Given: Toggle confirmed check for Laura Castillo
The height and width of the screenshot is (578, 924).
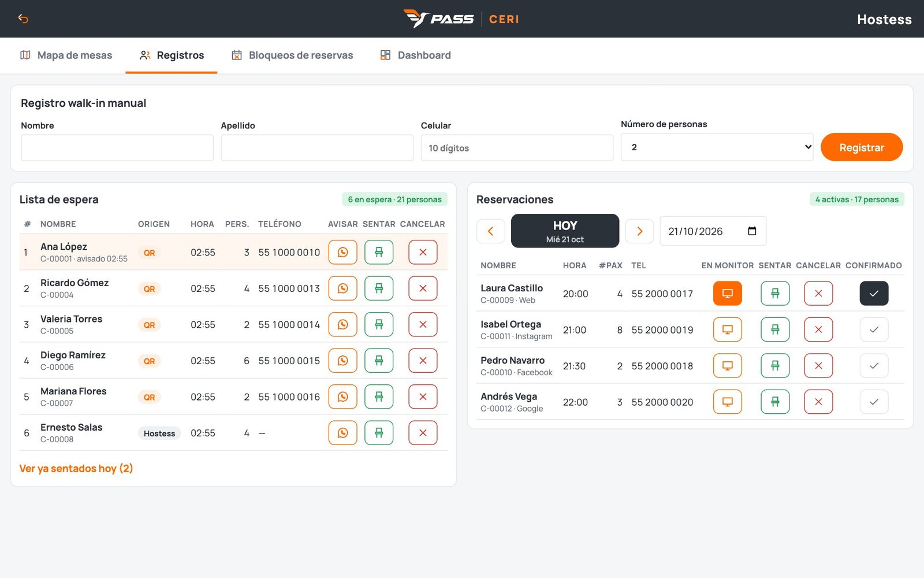Looking at the screenshot, I should pos(874,294).
